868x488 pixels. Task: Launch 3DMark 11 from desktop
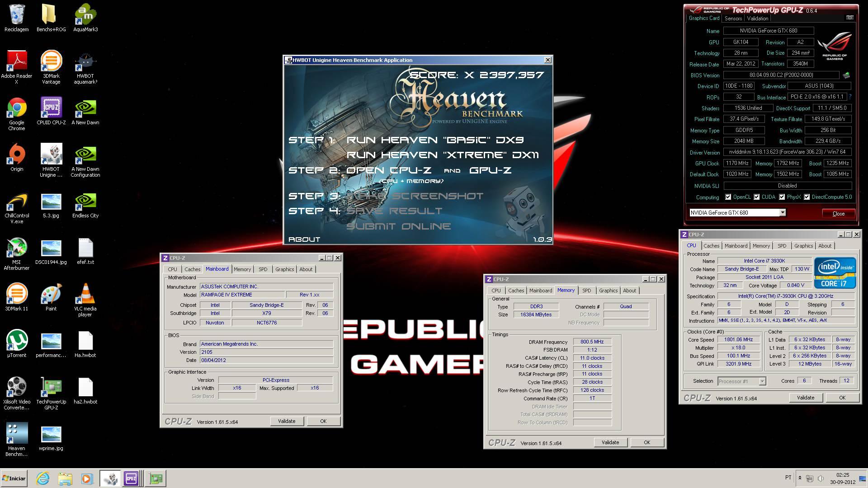(x=17, y=297)
